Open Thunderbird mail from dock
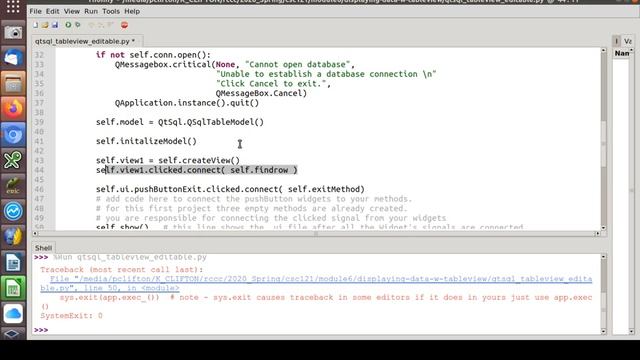 [x=13, y=58]
